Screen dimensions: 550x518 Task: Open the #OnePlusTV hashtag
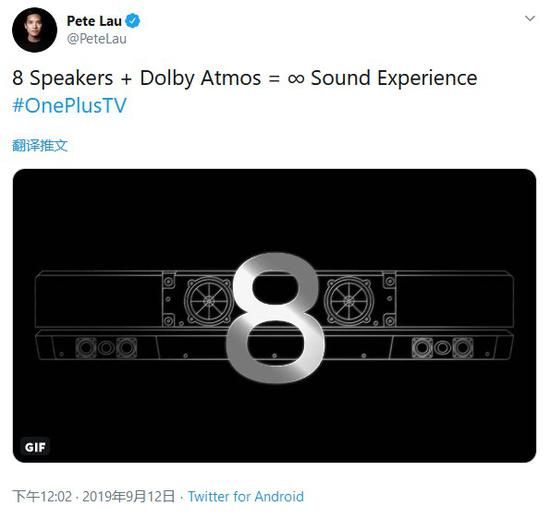[x=69, y=105]
